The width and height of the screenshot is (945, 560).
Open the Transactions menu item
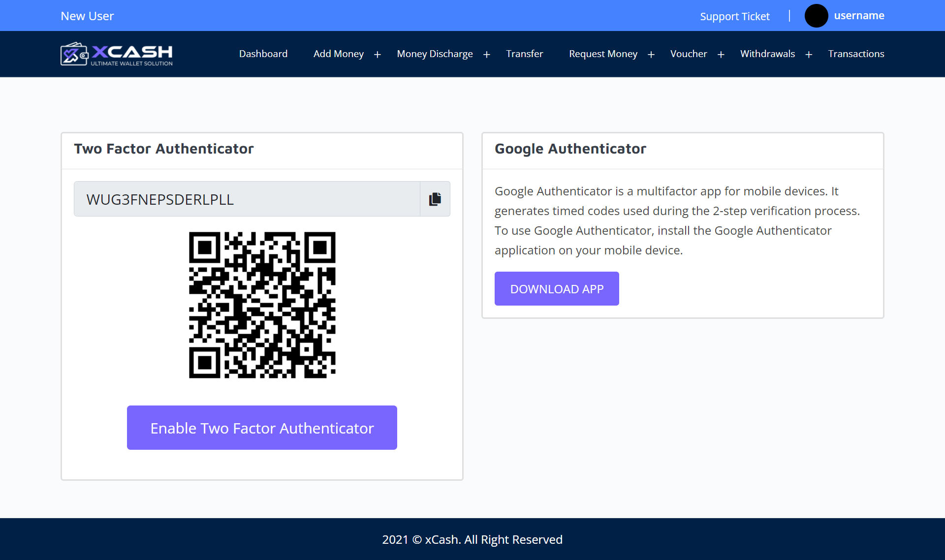coord(856,54)
